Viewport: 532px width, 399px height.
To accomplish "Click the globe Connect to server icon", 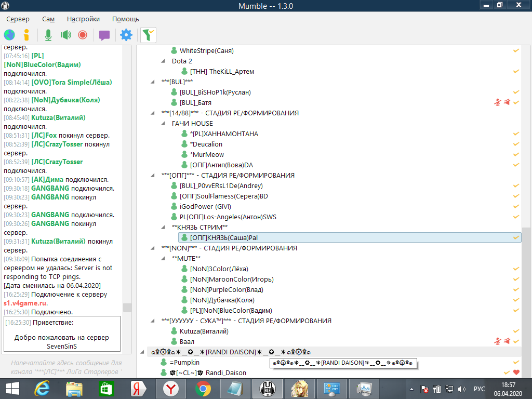I will point(9,35).
